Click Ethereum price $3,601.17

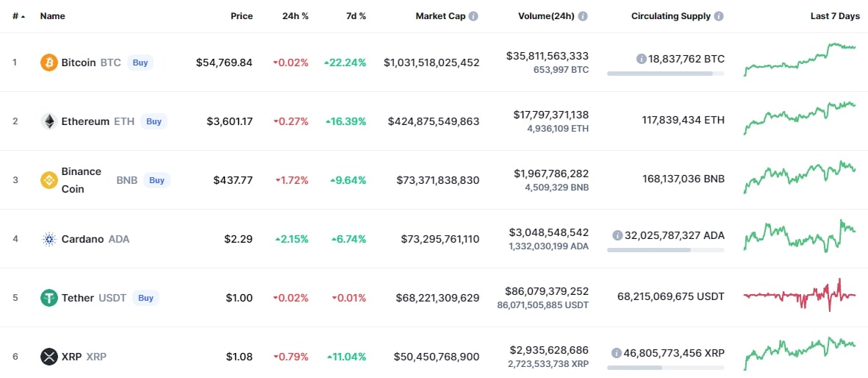(230, 121)
